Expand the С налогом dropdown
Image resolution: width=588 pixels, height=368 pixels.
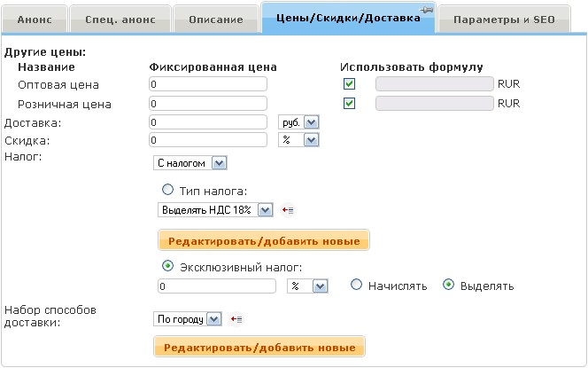point(190,163)
